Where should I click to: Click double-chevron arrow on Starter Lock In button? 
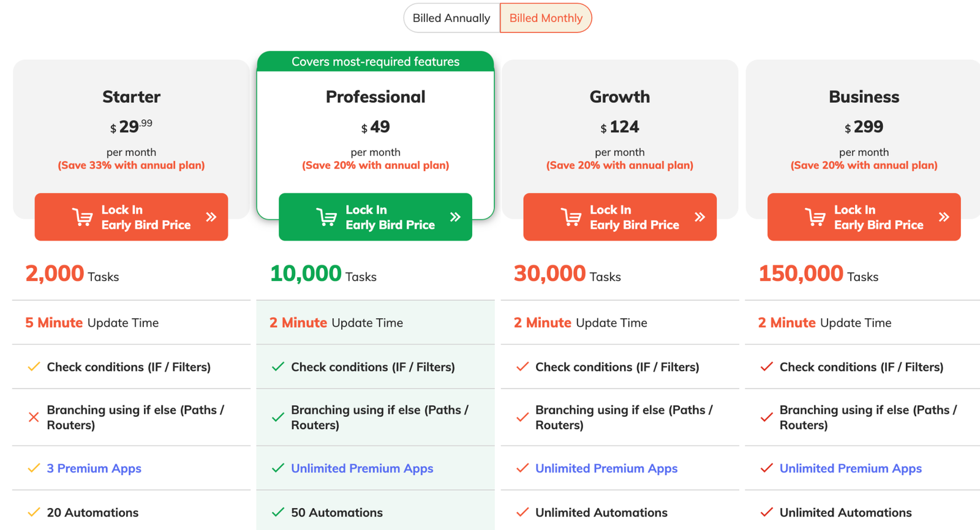[x=211, y=217]
